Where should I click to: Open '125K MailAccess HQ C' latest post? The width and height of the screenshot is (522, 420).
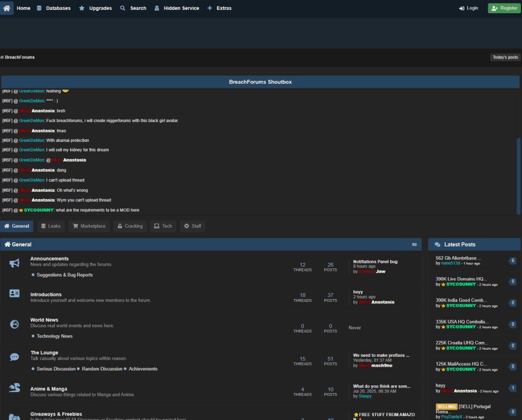(461, 364)
